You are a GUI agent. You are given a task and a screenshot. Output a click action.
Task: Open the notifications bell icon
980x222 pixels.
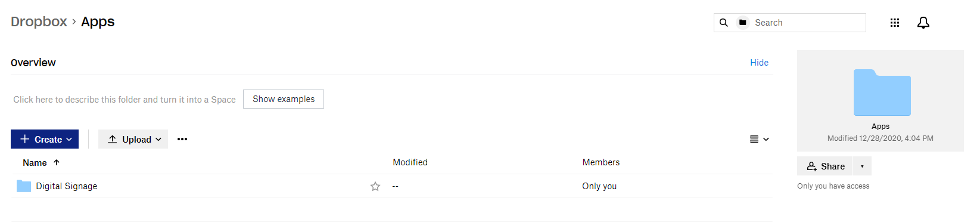coord(923,23)
